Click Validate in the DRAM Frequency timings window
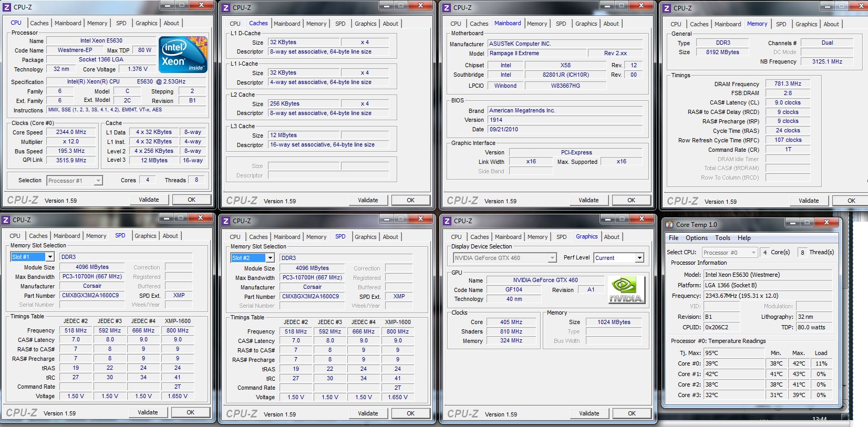The image size is (868, 427). 809,201
